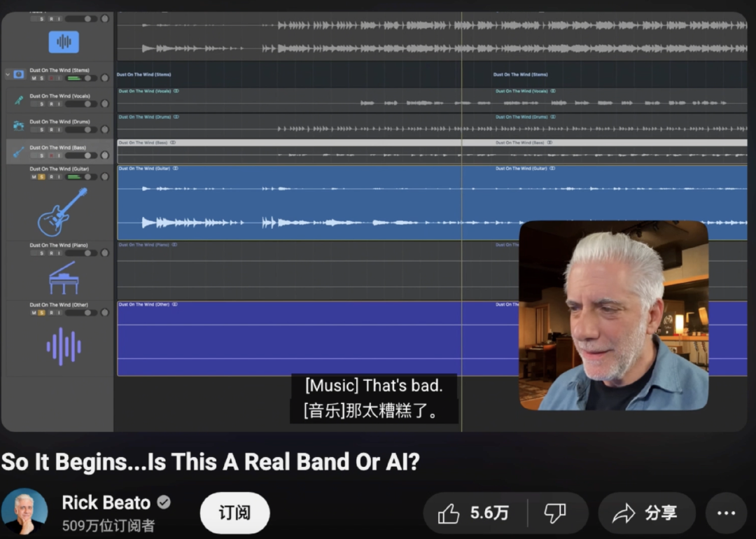This screenshot has height=539, width=756.
Task: Click the Vocals track volume slider
Action: coord(81,104)
